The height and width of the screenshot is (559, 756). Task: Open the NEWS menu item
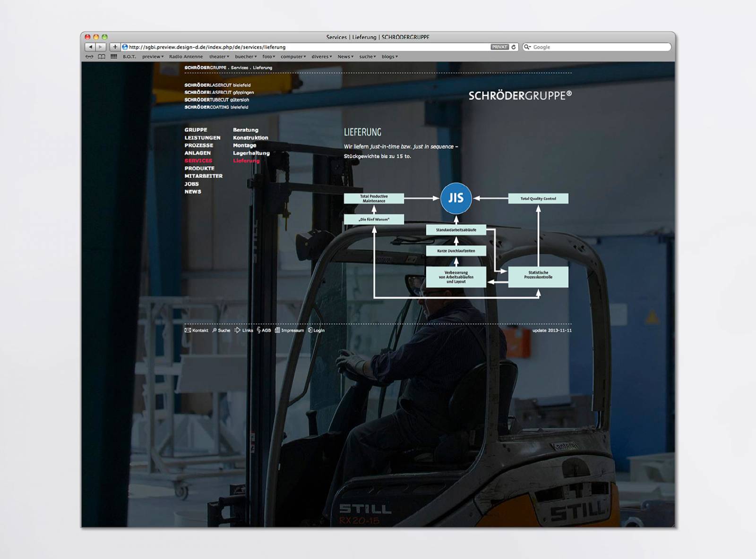(193, 192)
